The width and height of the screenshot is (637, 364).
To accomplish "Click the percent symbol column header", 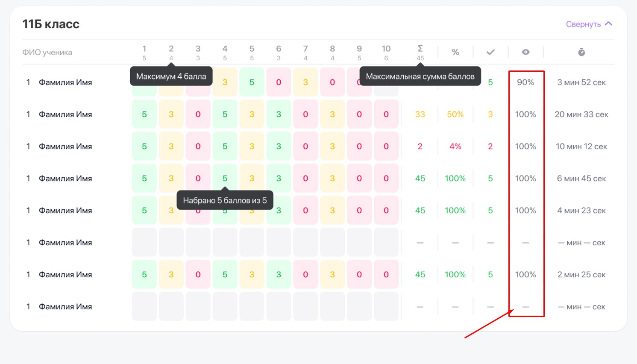I will [x=455, y=52].
